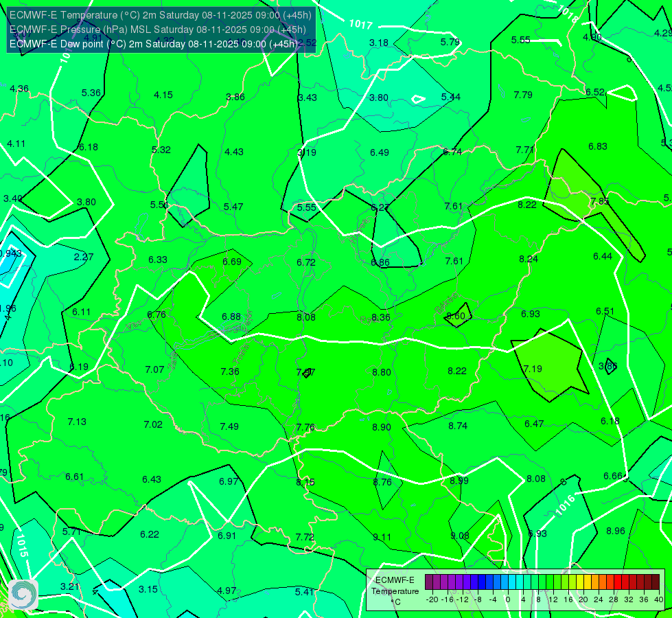Select the ECMWF-E Temperature 2m layer line
This screenshot has height=618, width=672.
click(x=161, y=15)
